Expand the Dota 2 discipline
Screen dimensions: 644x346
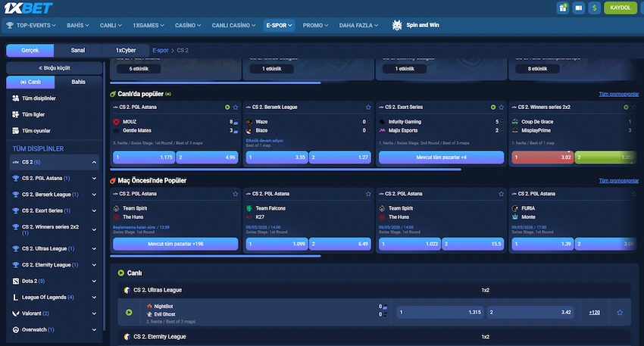click(x=94, y=281)
